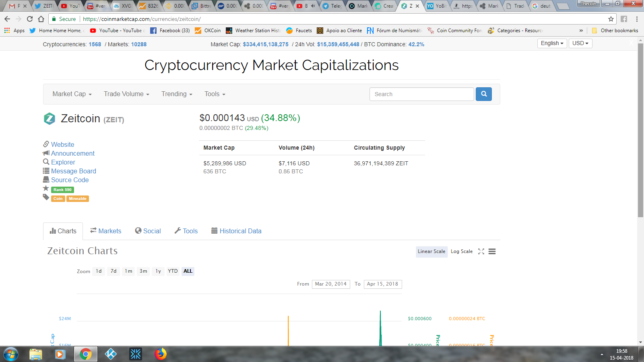Click the Mineable tag

(78, 199)
